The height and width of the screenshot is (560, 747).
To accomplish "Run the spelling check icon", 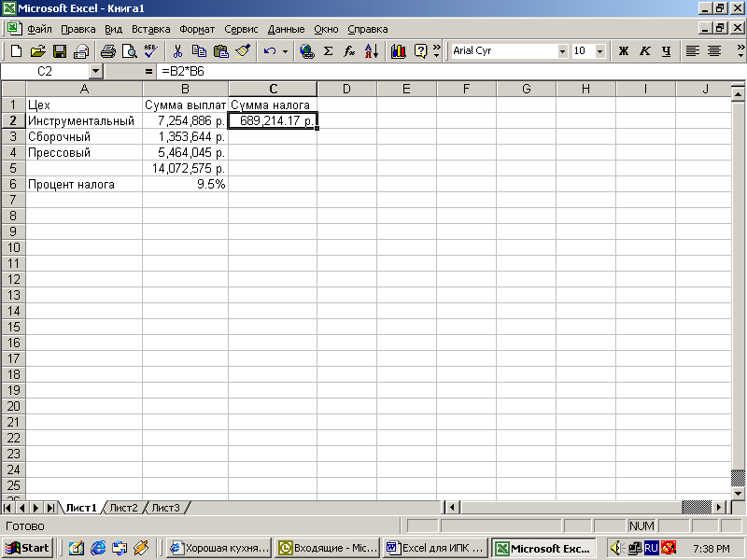I will (x=151, y=51).
